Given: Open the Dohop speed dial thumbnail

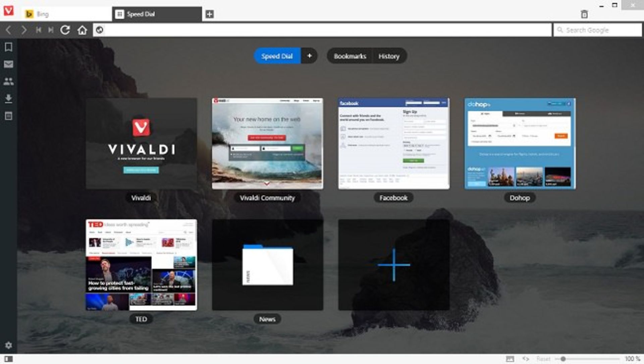Looking at the screenshot, I should (x=520, y=143).
